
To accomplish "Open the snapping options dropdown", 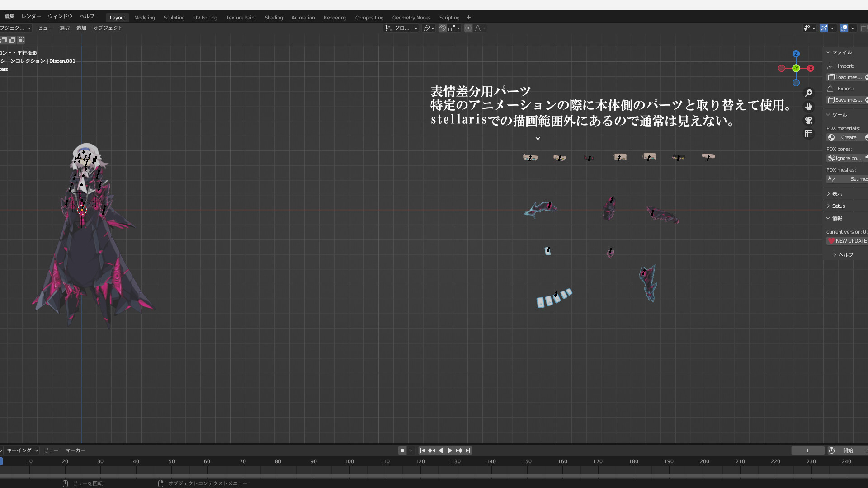I will click(454, 28).
